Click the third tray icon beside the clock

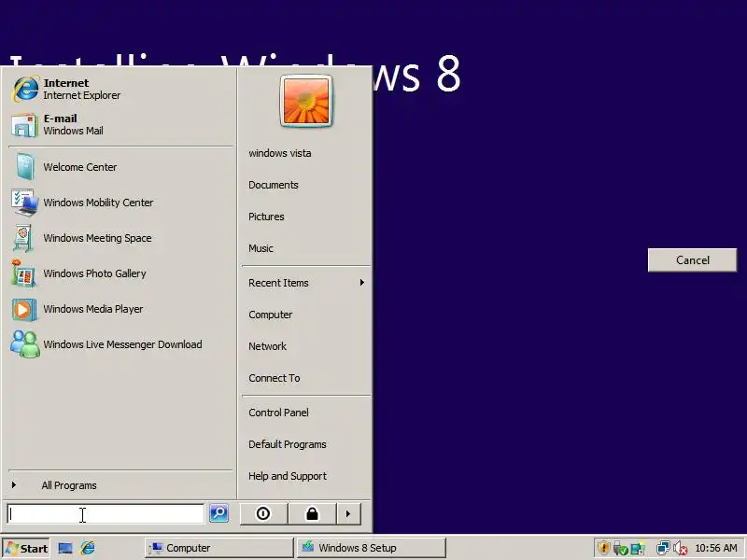(638, 549)
